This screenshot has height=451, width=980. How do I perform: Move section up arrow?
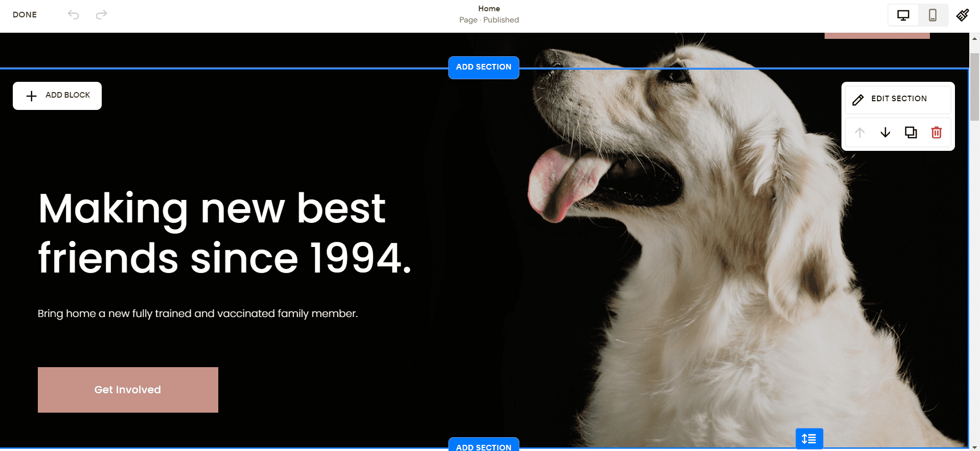(x=860, y=133)
